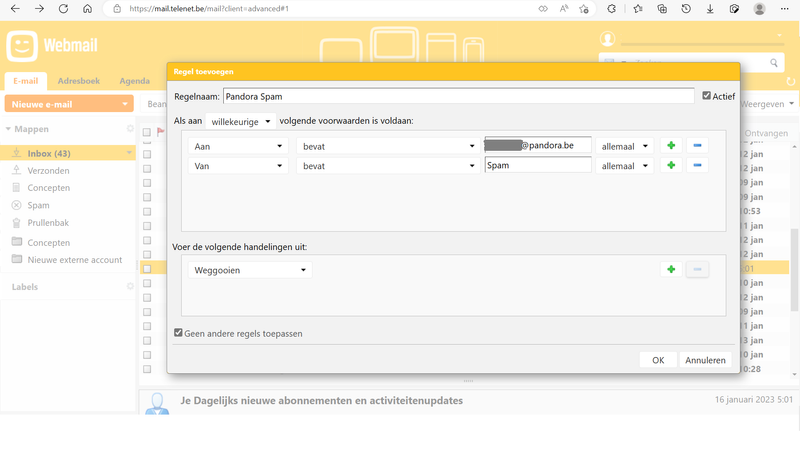Viewport: 800px width, 450px height.
Task: Open the 'willekeurige' condition match dropdown
Action: click(240, 122)
